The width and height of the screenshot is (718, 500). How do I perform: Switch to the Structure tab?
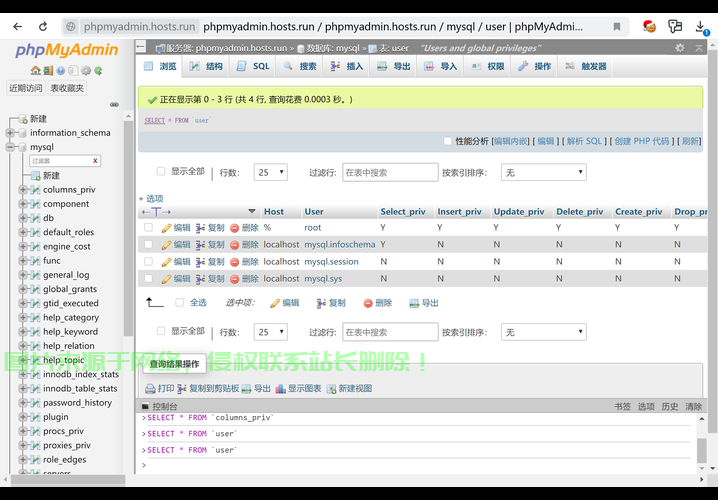[x=206, y=66]
